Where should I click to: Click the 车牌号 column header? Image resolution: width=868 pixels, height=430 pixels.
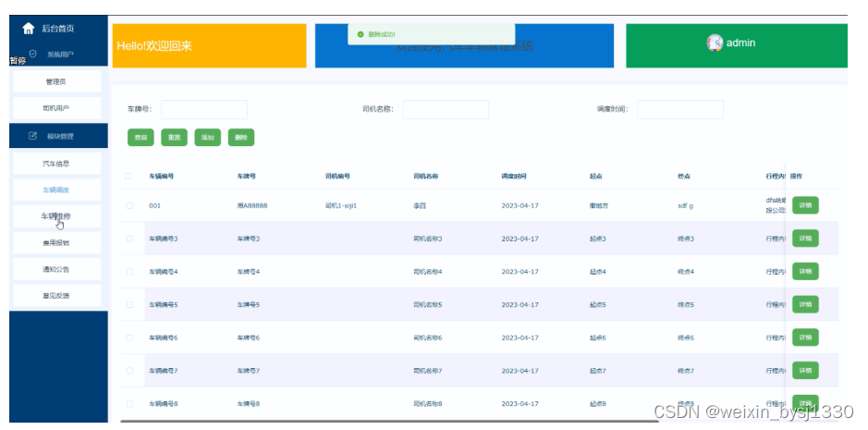(x=246, y=177)
